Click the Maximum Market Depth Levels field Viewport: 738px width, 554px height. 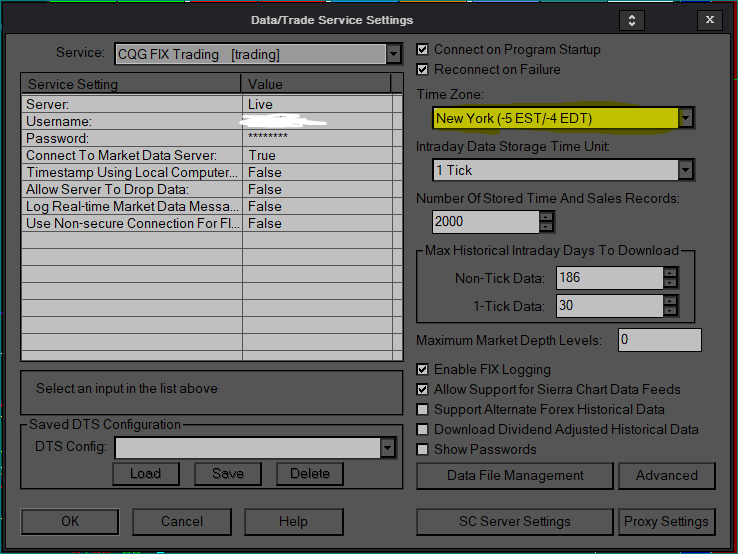pos(659,340)
